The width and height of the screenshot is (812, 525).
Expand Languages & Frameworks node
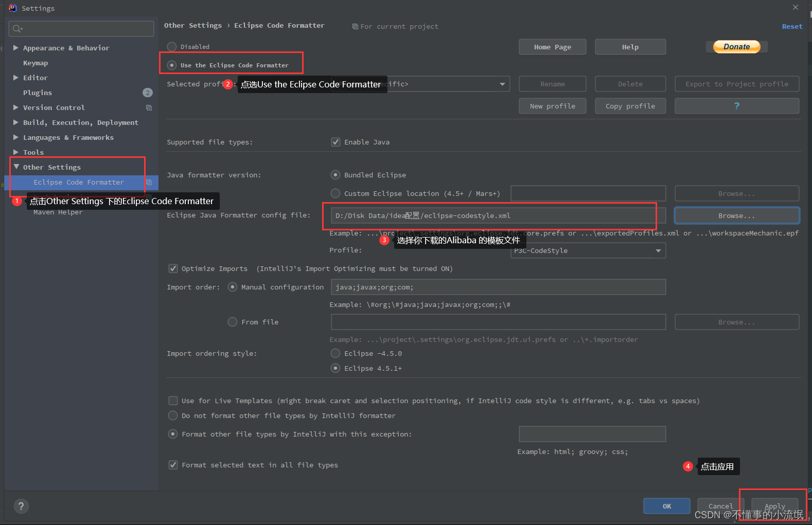pyautogui.click(x=16, y=137)
